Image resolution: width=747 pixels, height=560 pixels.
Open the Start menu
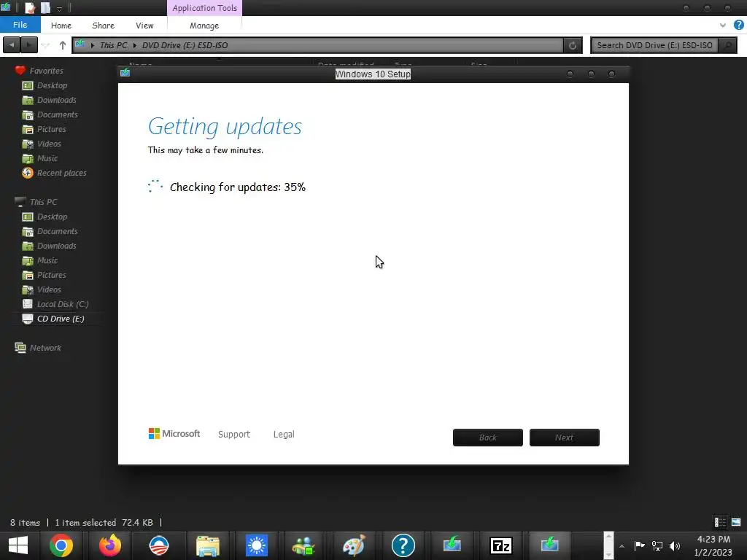pyautogui.click(x=18, y=545)
